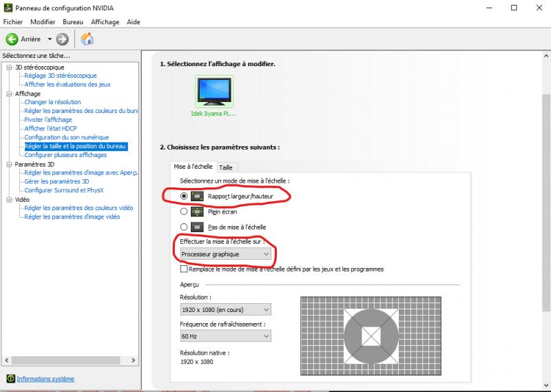
Task: Switch to the Taille tab
Action: tap(226, 167)
